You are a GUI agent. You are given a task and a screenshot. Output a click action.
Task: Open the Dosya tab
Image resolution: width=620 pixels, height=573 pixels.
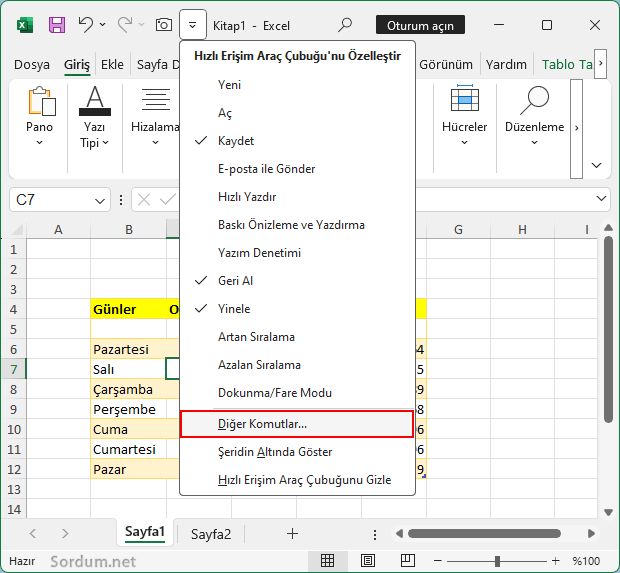pyautogui.click(x=32, y=64)
